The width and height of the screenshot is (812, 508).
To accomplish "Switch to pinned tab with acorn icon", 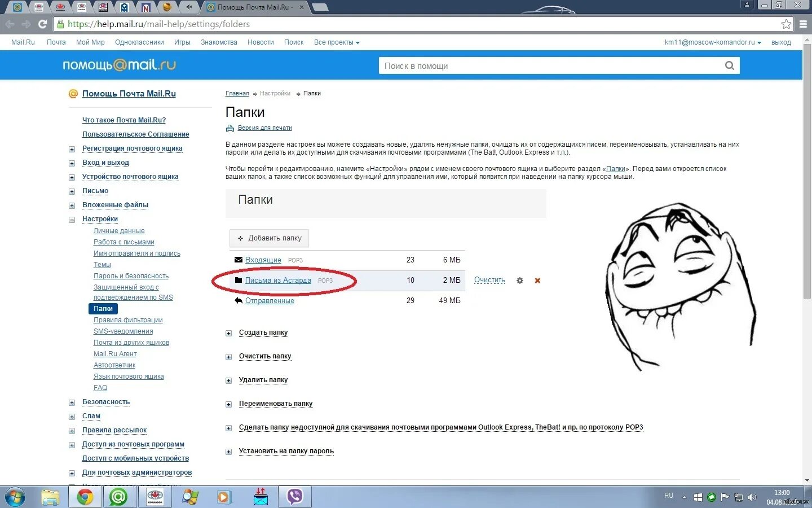I will (x=167, y=7).
